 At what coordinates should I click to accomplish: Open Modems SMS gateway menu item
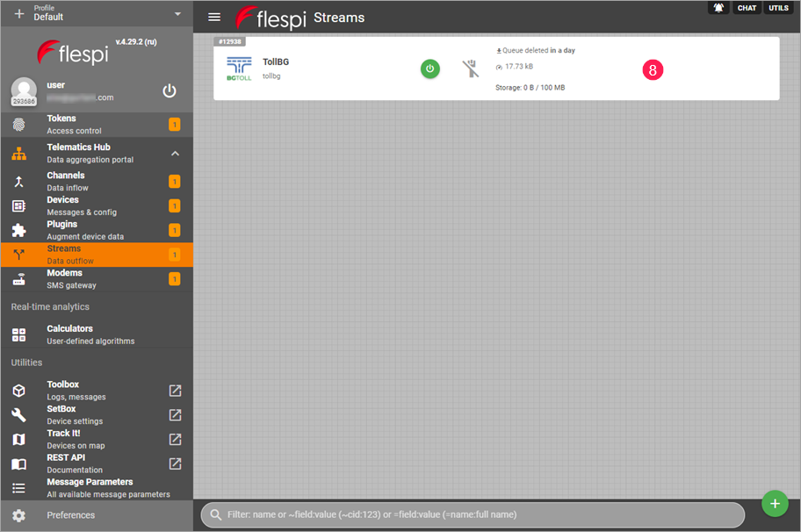tap(97, 279)
